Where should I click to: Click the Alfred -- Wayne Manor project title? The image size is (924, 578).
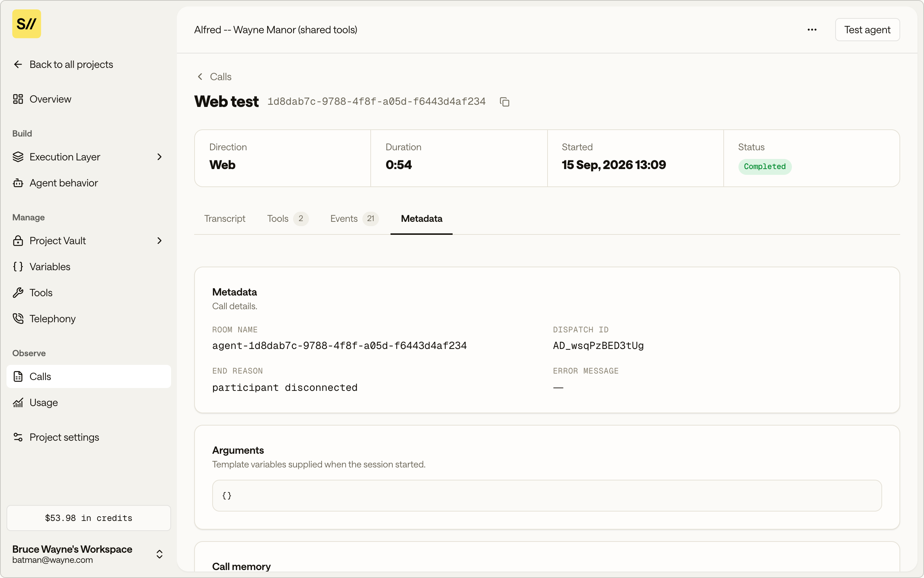click(276, 29)
